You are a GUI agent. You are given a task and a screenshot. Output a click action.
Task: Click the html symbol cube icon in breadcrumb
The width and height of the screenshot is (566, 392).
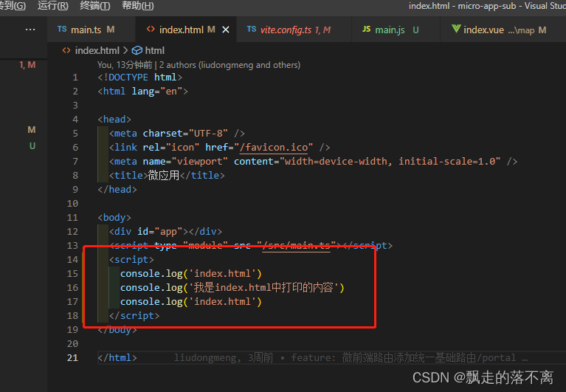coord(137,50)
